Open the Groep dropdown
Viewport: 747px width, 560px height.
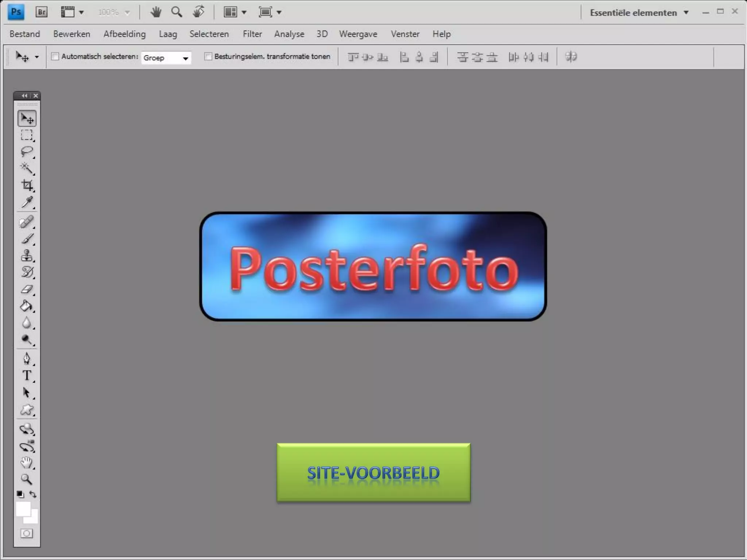click(166, 58)
